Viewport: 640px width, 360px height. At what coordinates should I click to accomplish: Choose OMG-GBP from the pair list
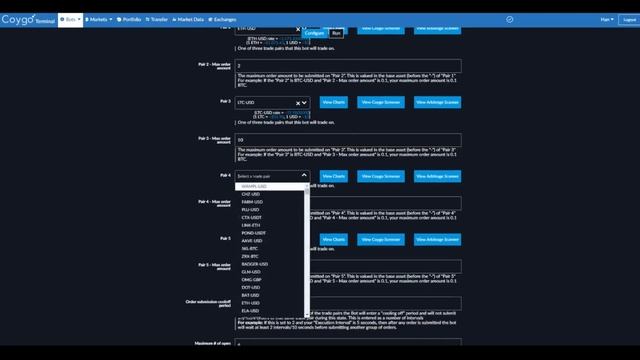[x=270, y=280]
